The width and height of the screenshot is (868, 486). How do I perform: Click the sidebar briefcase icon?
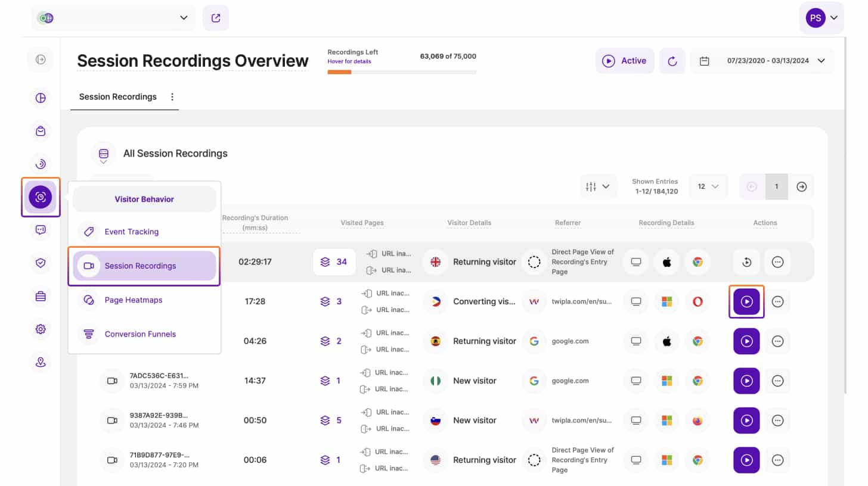pos(41,295)
